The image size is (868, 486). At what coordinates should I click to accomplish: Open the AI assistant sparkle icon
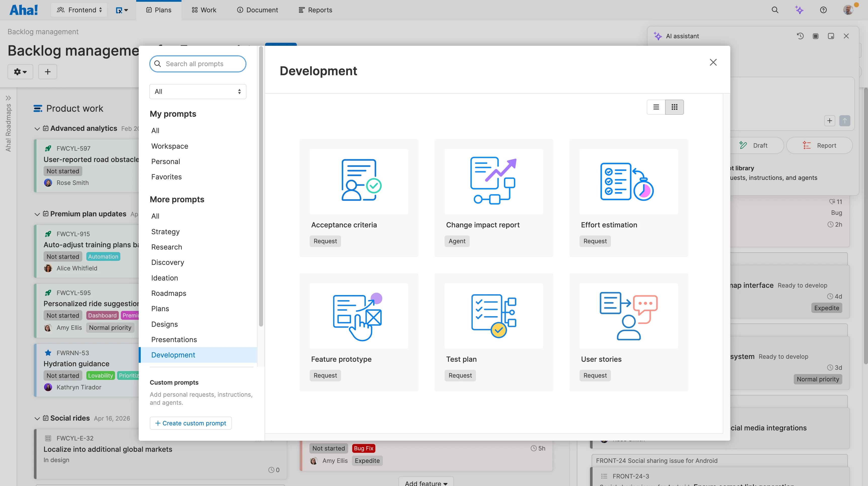799,10
